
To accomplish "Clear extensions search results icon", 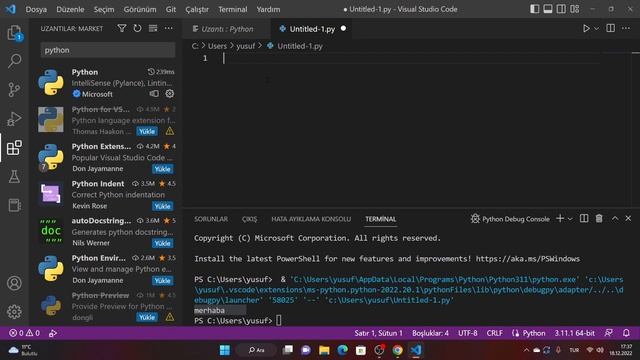I will click(153, 28).
